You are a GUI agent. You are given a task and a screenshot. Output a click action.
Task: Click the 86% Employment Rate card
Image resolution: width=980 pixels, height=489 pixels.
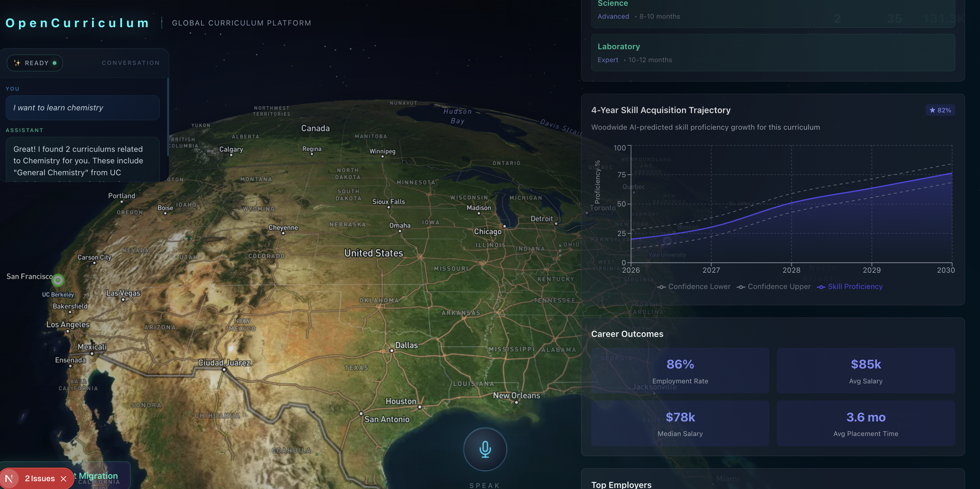click(x=680, y=370)
